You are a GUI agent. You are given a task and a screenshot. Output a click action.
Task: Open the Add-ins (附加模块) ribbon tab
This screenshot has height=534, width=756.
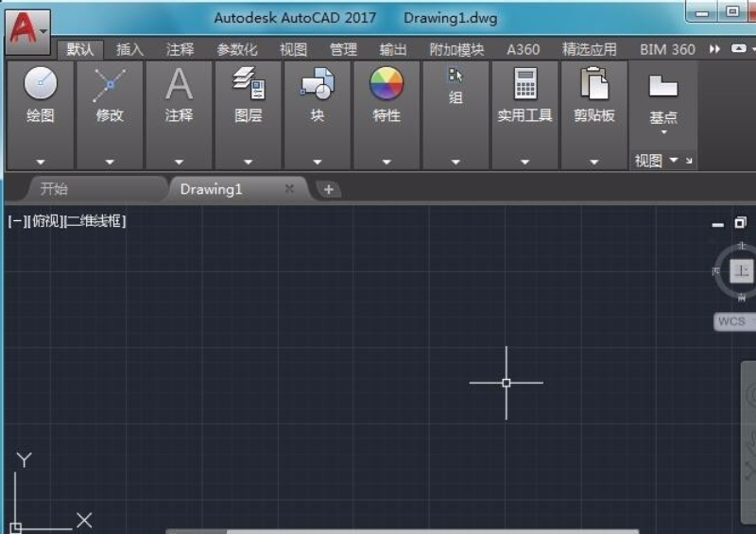tap(456, 49)
